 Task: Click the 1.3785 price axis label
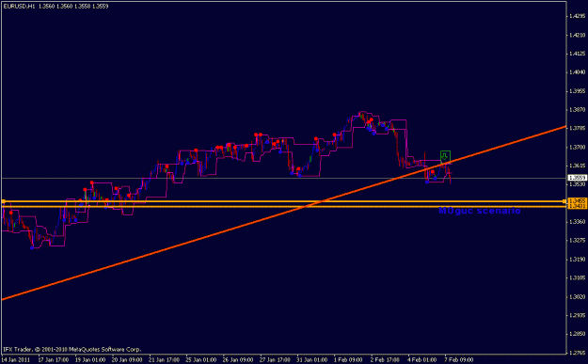(577, 128)
